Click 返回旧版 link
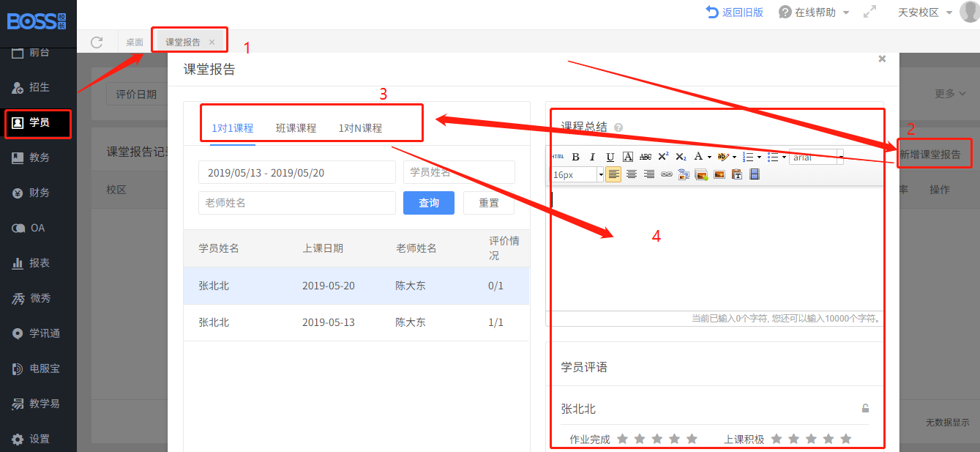This screenshot has height=452, width=980. coord(735,12)
